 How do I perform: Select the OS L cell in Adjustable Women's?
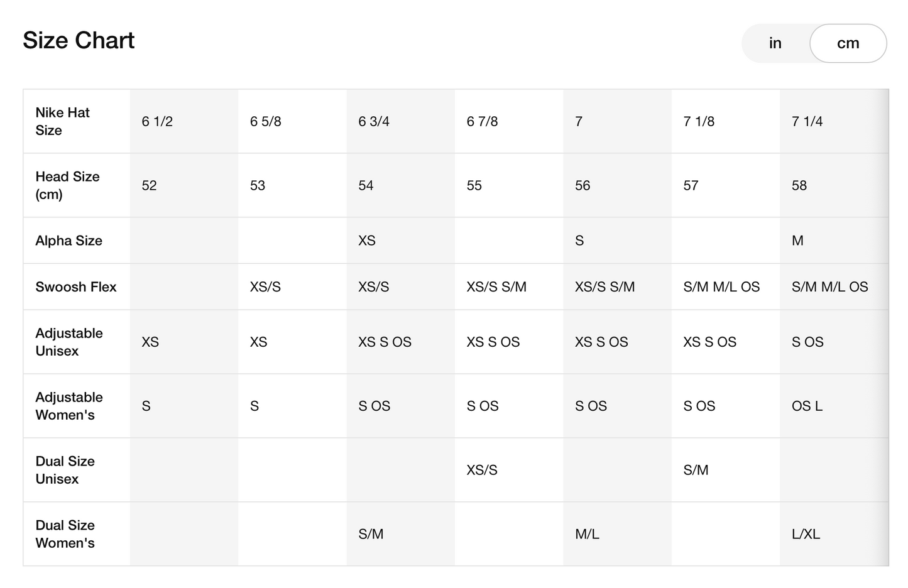tap(807, 406)
